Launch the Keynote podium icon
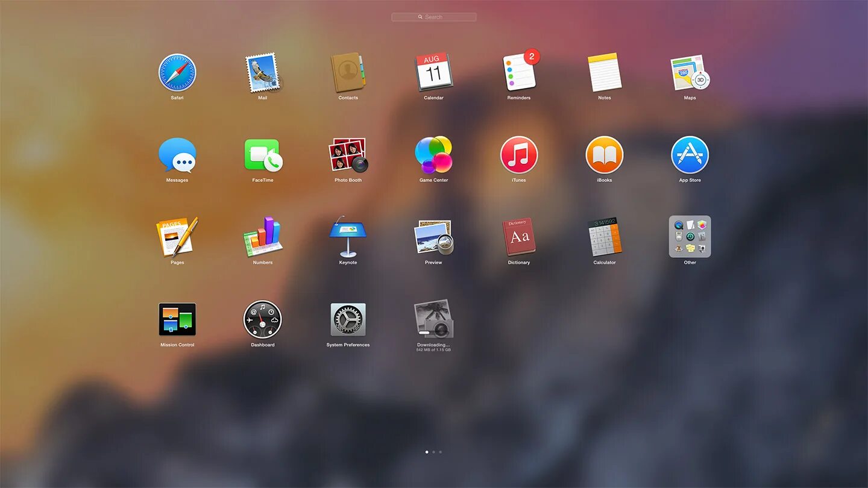The height and width of the screenshot is (488, 868). pos(348,237)
